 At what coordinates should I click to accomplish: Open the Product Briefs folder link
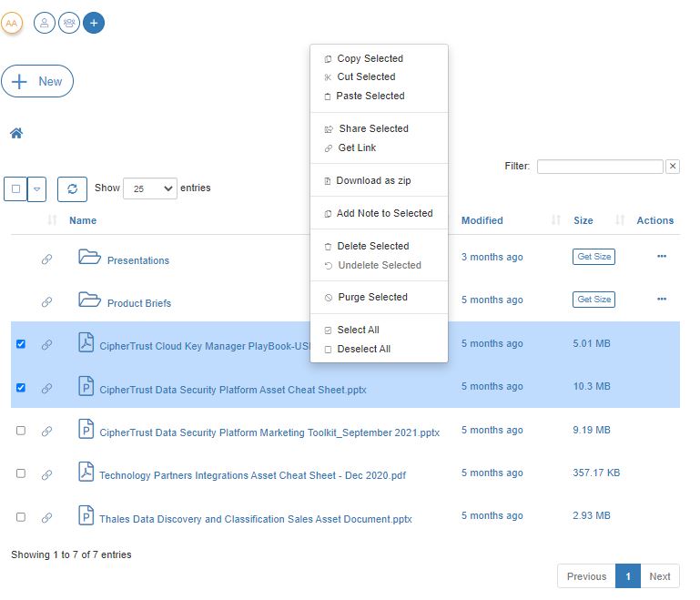[x=139, y=303]
